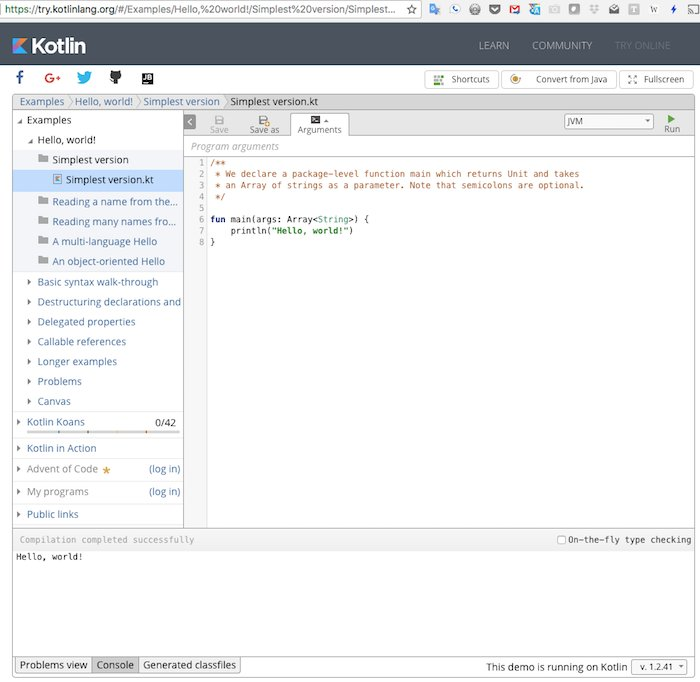This screenshot has height=682, width=700.
Task: Open the Google Plus social icon
Action: [52, 78]
